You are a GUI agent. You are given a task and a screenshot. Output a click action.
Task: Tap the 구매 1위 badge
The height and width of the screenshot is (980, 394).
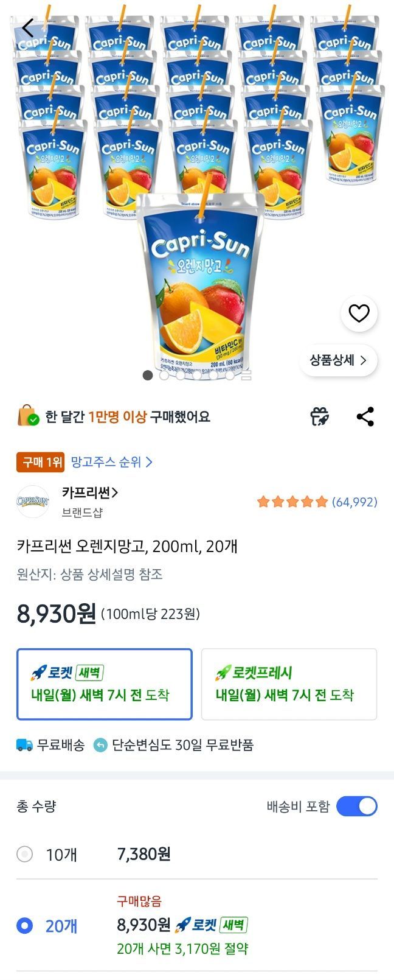pyautogui.click(x=41, y=462)
